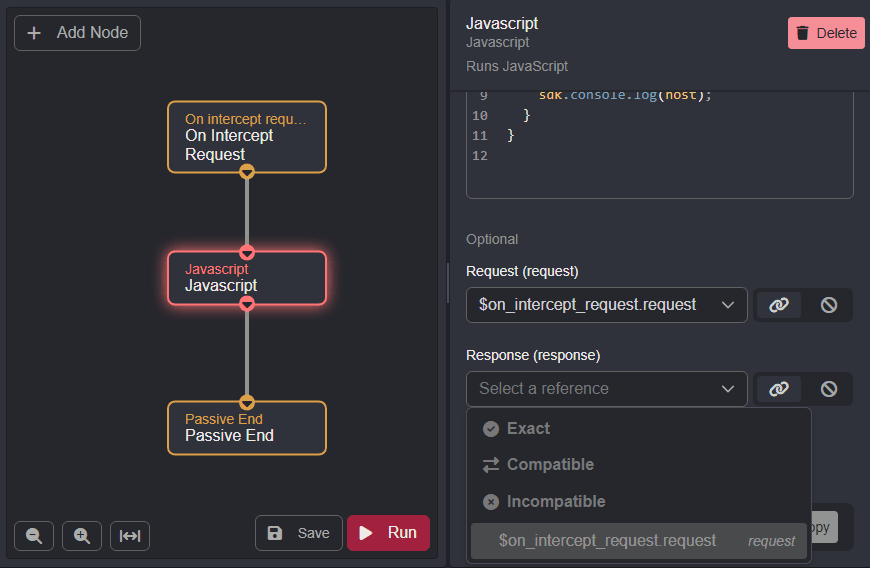The height and width of the screenshot is (568, 870).
Task: Click the 'Response (response)' label
Action: click(533, 355)
